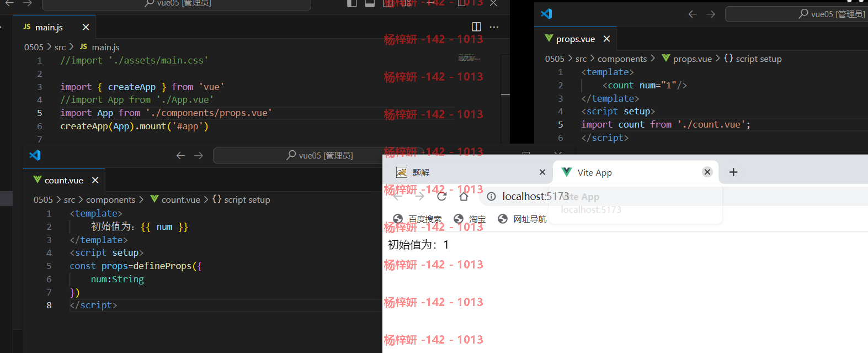
Task: Close the props.vue tab
Action: click(x=606, y=39)
